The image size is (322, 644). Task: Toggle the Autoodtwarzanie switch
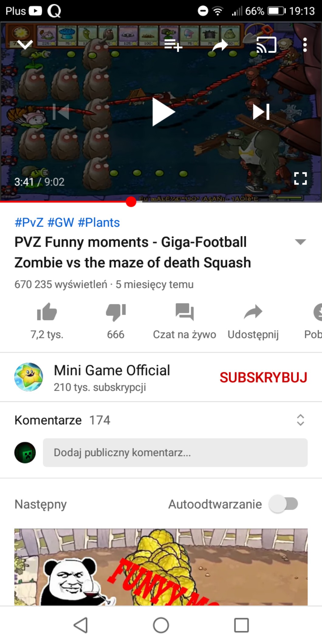[x=283, y=504]
